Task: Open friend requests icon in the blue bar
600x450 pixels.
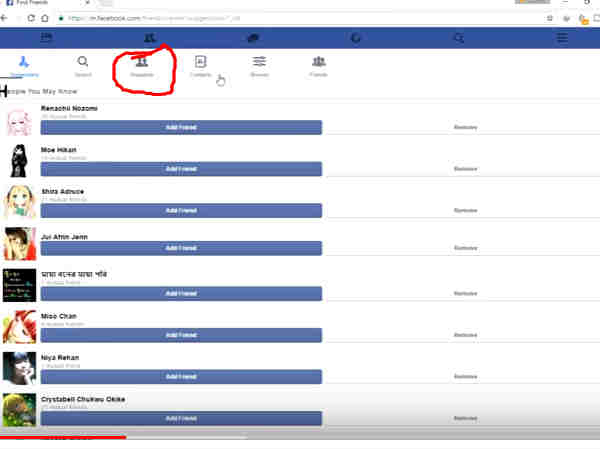Action: 149,37
